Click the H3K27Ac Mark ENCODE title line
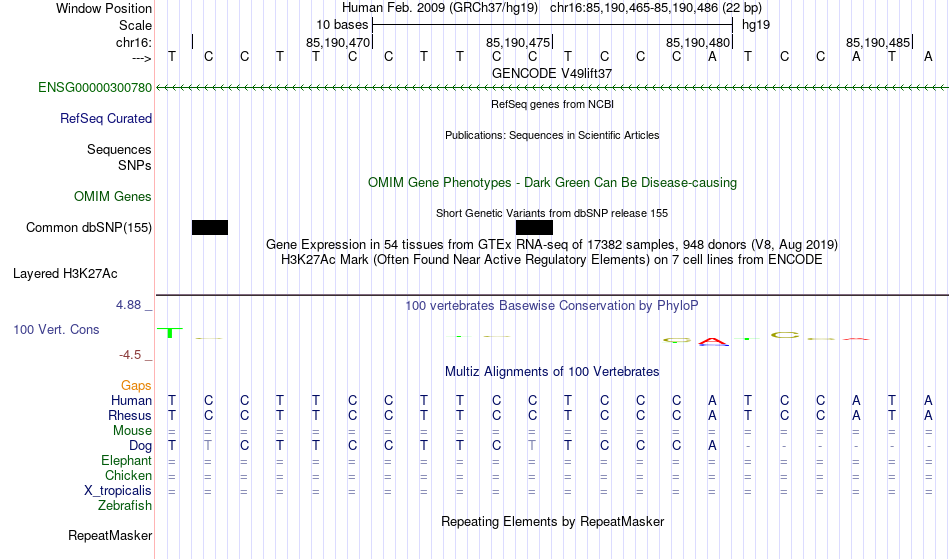This screenshot has height=559, width=950. click(x=552, y=260)
